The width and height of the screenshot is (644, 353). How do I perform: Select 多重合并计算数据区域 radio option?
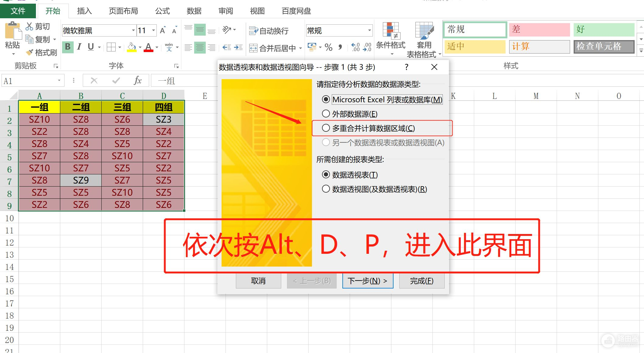[326, 128]
